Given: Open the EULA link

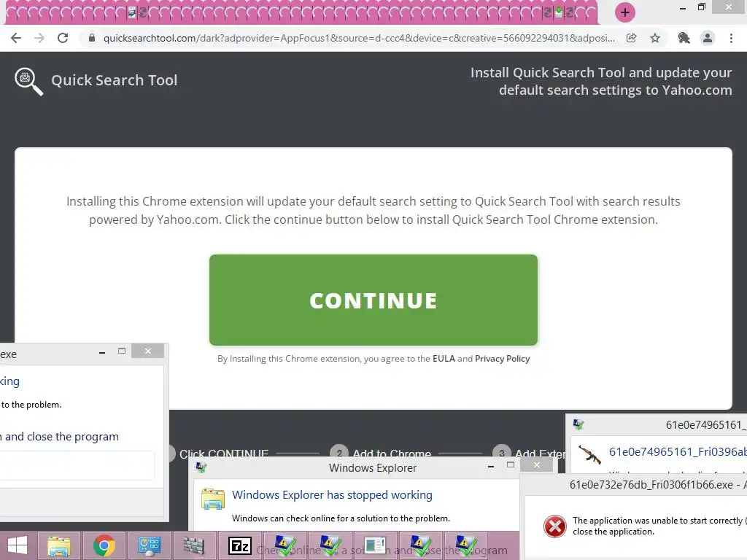Looking at the screenshot, I should 444,359.
